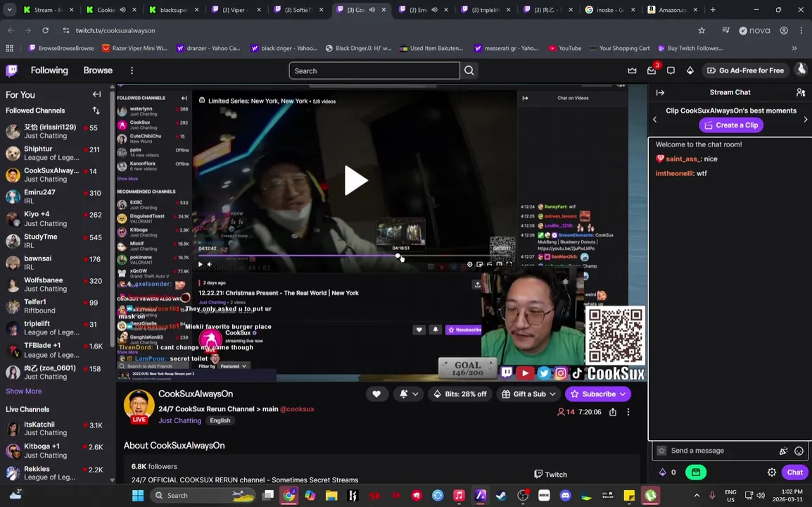Expand the Gift a Sub dropdown
Image resolution: width=812 pixels, height=507 pixels.
[x=528, y=394]
